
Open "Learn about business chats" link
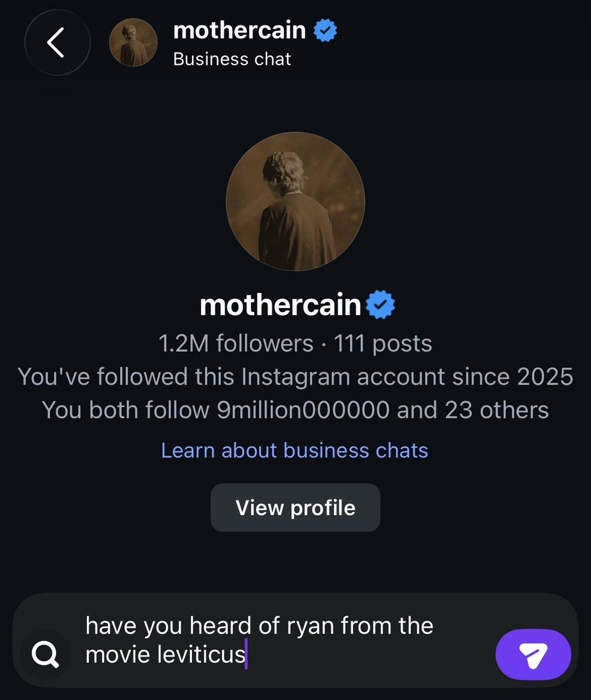(295, 450)
